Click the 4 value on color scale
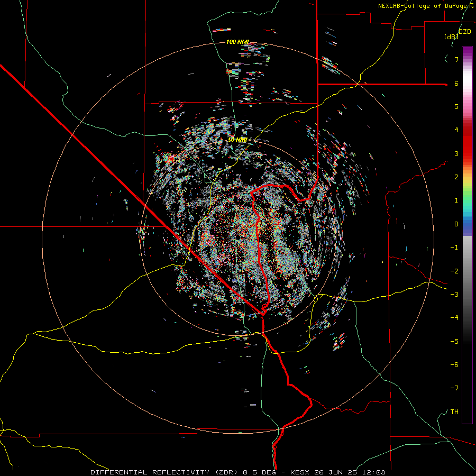Image resolution: width=476 pixels, height=476 pixels. (x=456, y=130)
